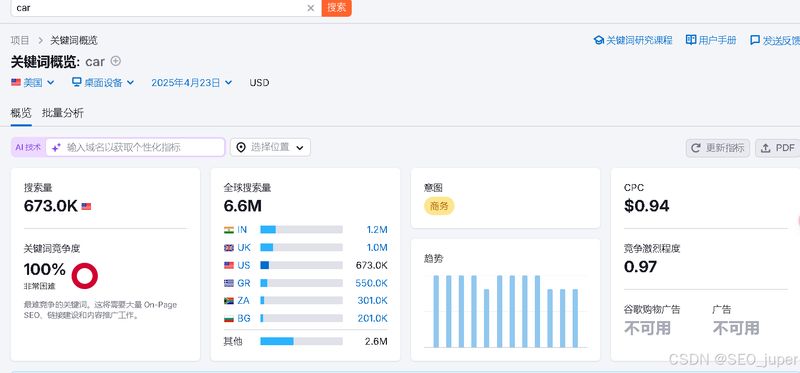Click the AI sparkle icon in domain field
Screen dimensions: 800x373
tap(56, 147)
